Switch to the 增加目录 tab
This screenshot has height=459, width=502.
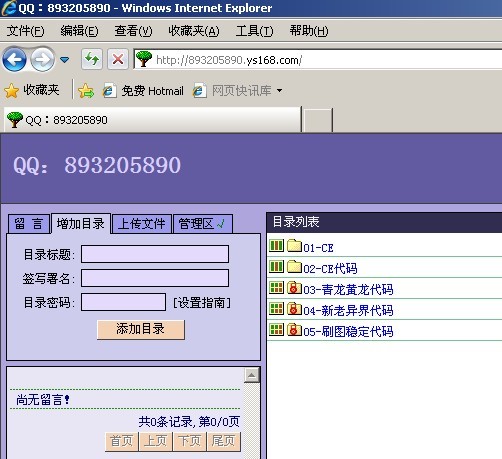(x=81, y=223)
